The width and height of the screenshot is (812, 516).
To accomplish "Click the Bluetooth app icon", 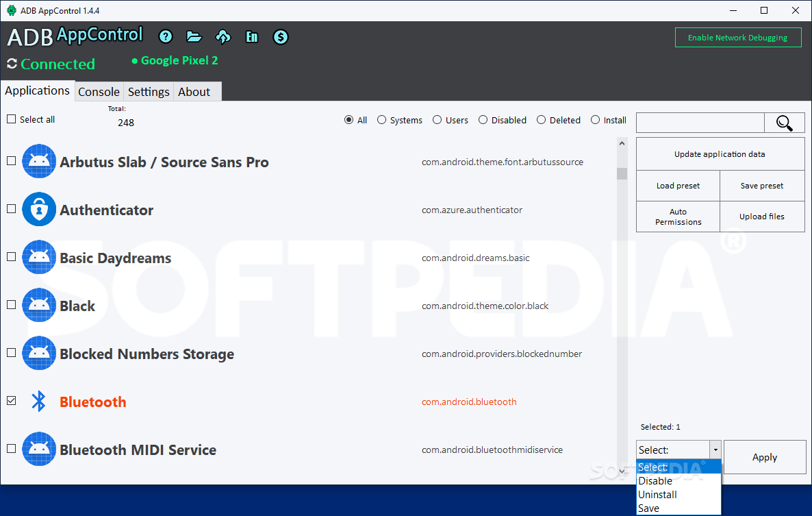I will (39, 402).
